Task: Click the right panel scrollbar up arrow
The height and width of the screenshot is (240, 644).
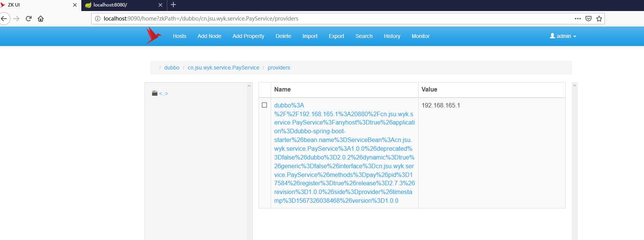Action: (x=574, y=85)
